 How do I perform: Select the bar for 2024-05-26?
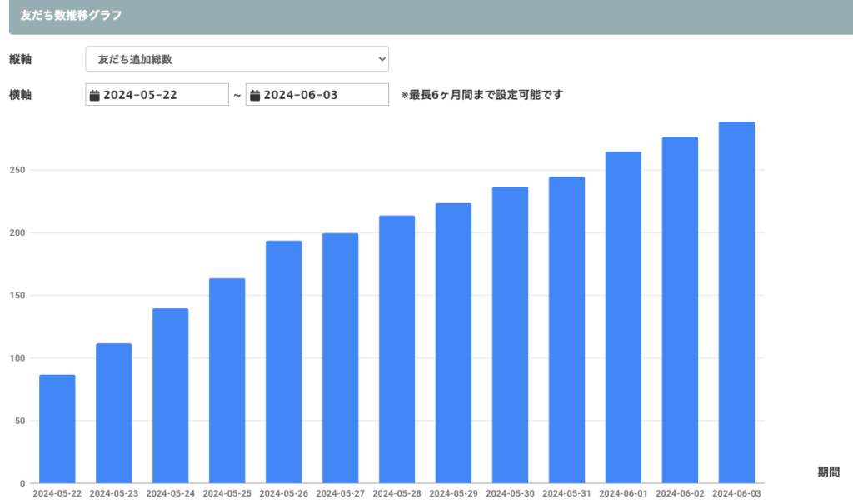283,362
